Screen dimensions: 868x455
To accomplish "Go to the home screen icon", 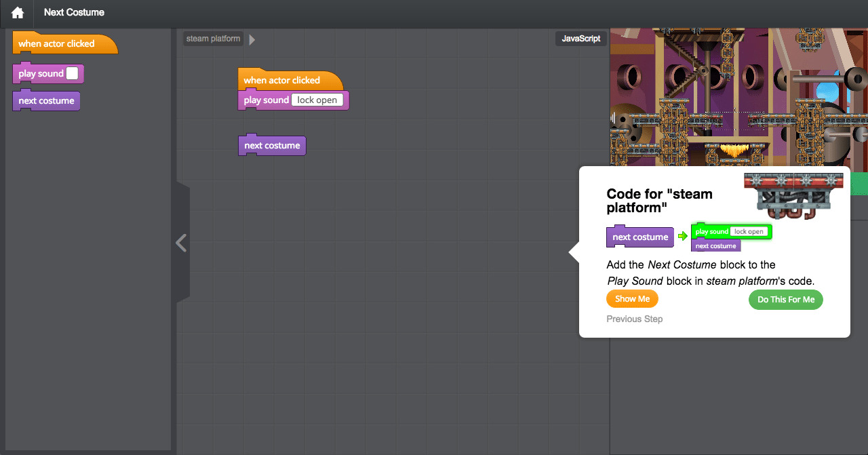I will tap(18, 13).
